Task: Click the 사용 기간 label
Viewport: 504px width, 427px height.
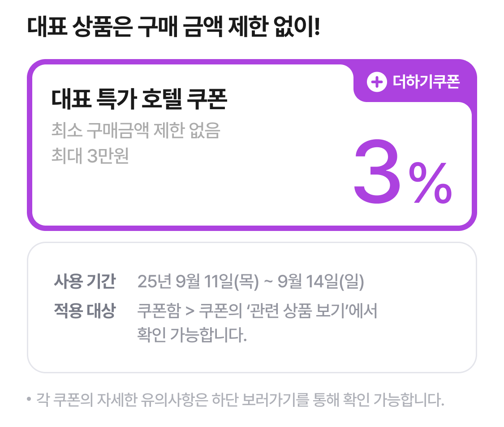Action: click(x=85, y=282)
